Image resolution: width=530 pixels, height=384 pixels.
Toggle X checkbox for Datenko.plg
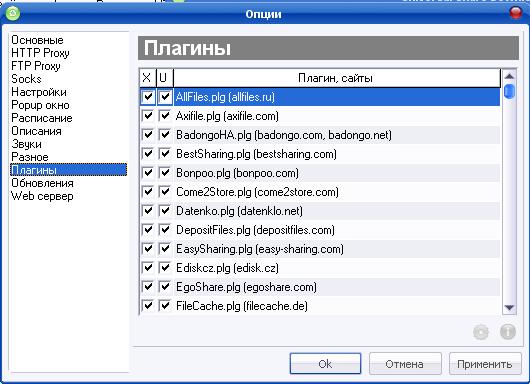(x=148, y=211)
